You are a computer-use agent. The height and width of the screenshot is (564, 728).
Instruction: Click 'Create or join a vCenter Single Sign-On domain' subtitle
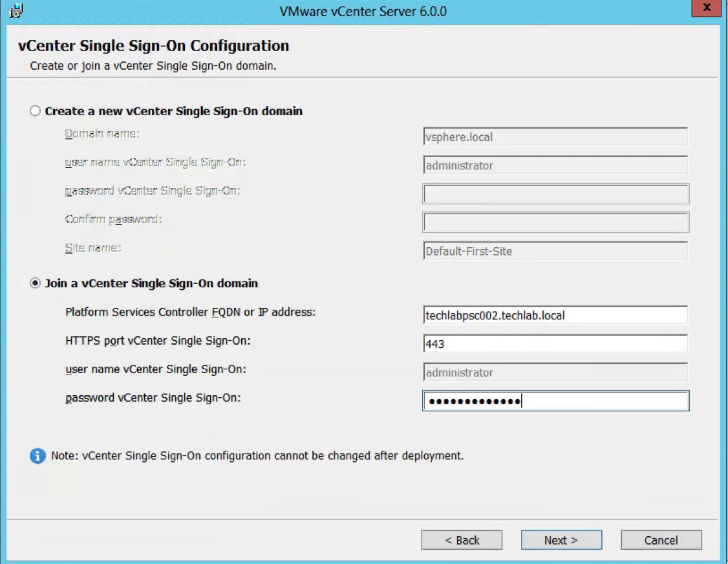click(x=153, y=66)
